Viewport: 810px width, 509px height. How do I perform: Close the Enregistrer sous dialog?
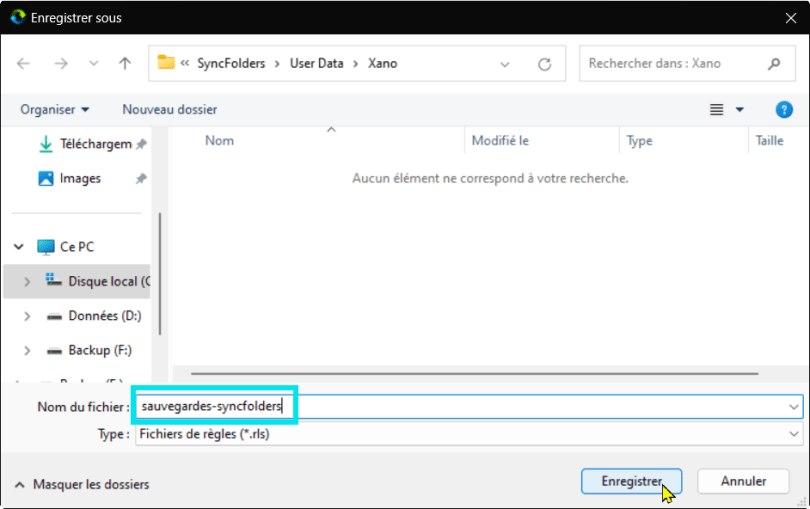pos(790,18)
